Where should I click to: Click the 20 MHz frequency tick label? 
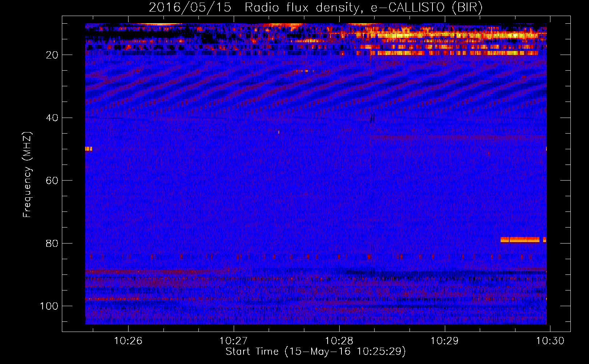click(x=52, y=55)
